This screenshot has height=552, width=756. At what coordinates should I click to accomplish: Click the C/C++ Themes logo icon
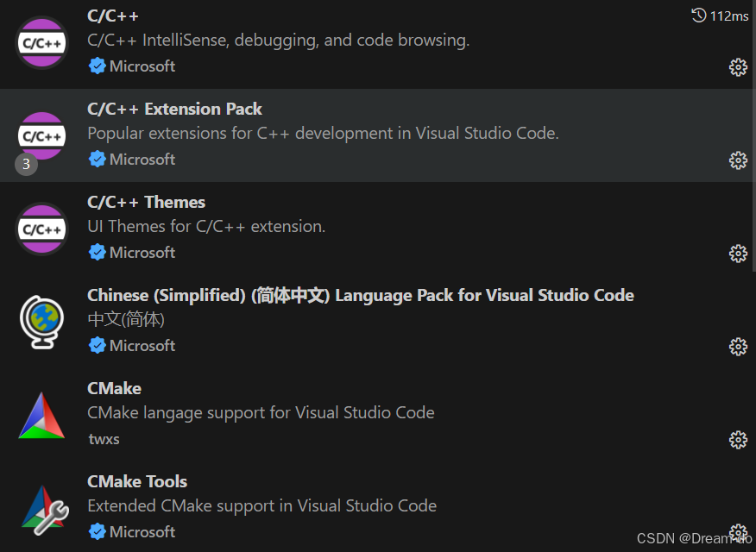(x=42, y=229)
